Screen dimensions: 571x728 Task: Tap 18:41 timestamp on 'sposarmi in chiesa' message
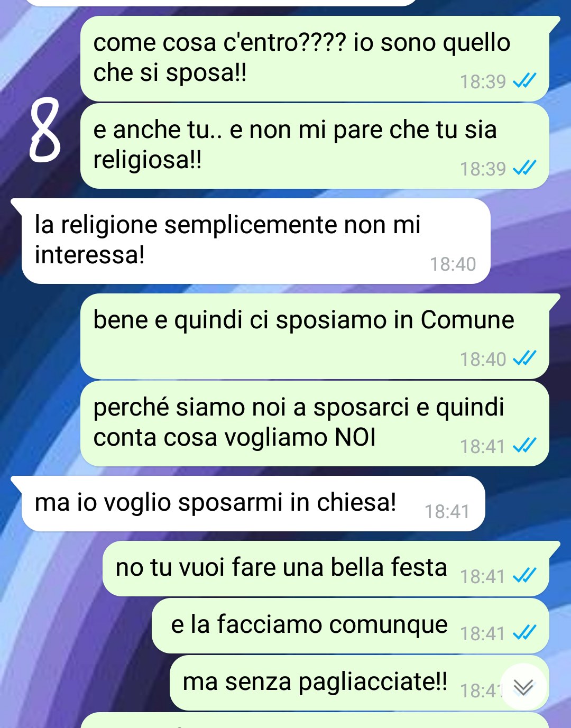tap(447, 511)
